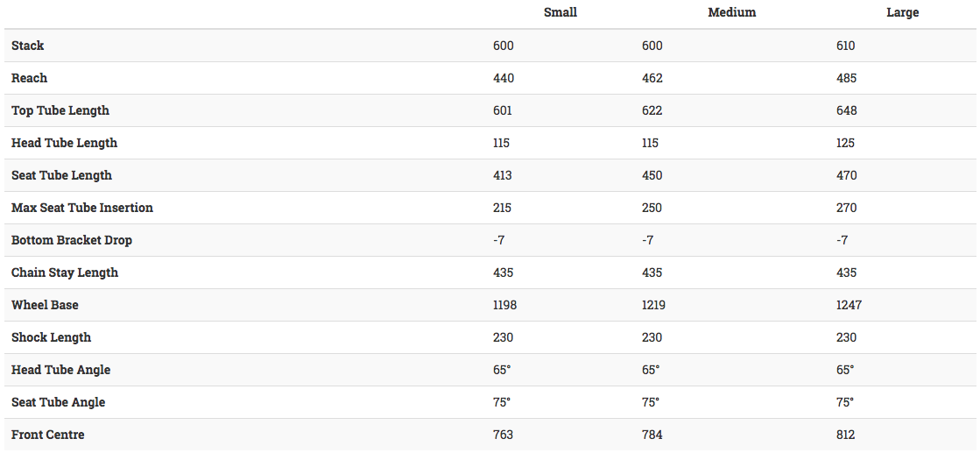Click the Shock Length row label
Image resolution: width=980 pixels, height=453 pixels.
pos(51,337)
